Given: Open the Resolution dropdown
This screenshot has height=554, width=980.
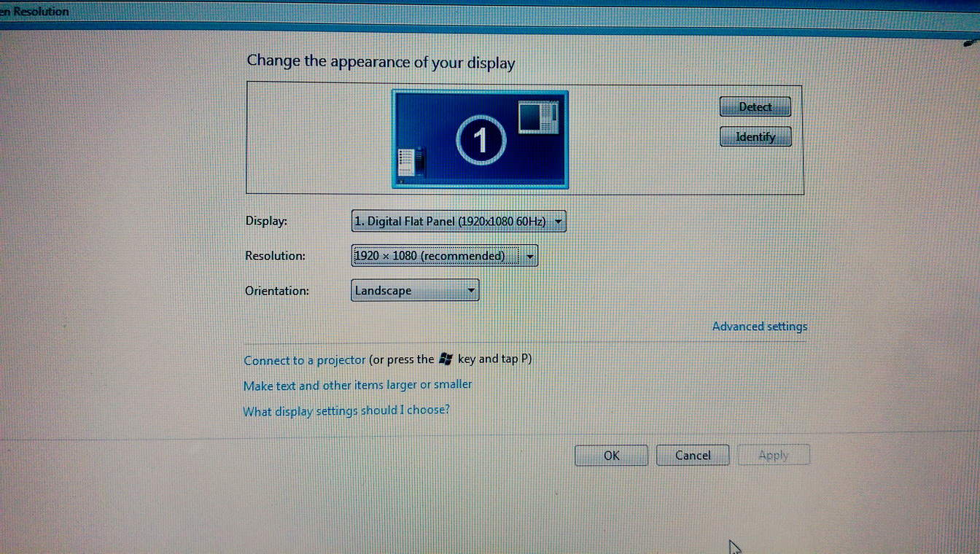Looking at the screenshot, I should point(445,256).
